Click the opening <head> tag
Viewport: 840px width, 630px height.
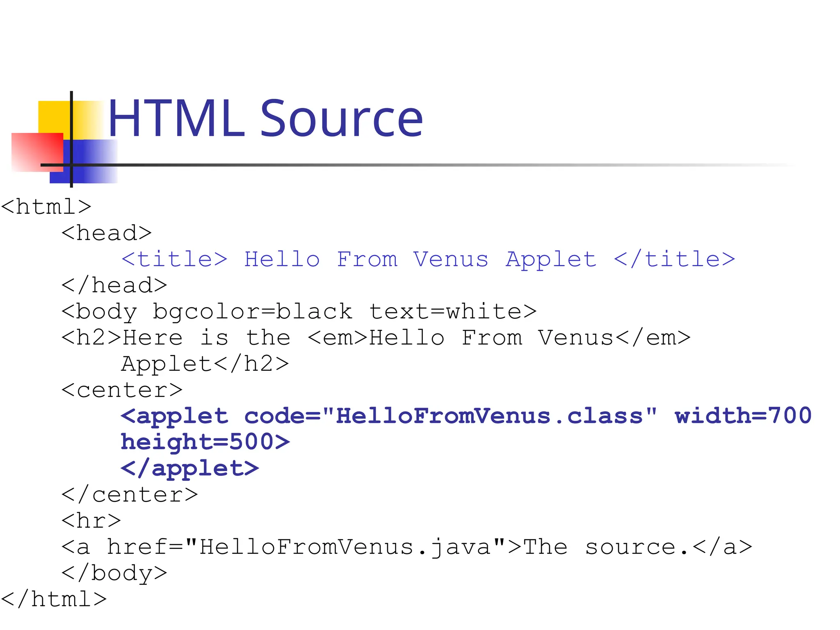107,233
